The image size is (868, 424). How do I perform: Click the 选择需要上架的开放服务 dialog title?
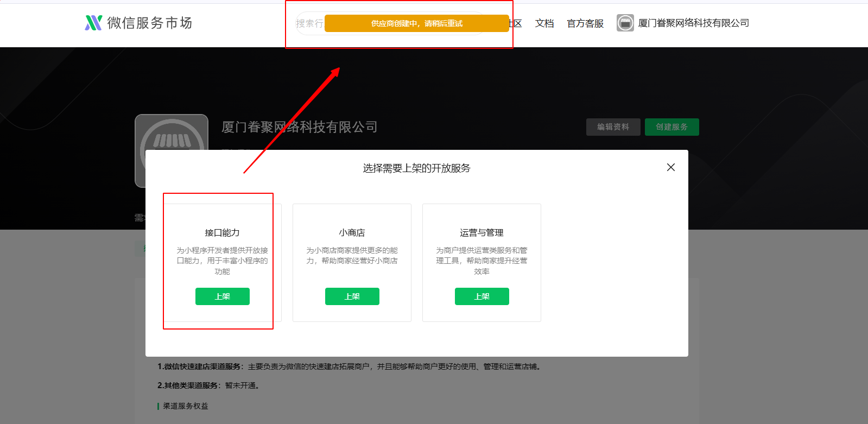click(x=417, y=168)
